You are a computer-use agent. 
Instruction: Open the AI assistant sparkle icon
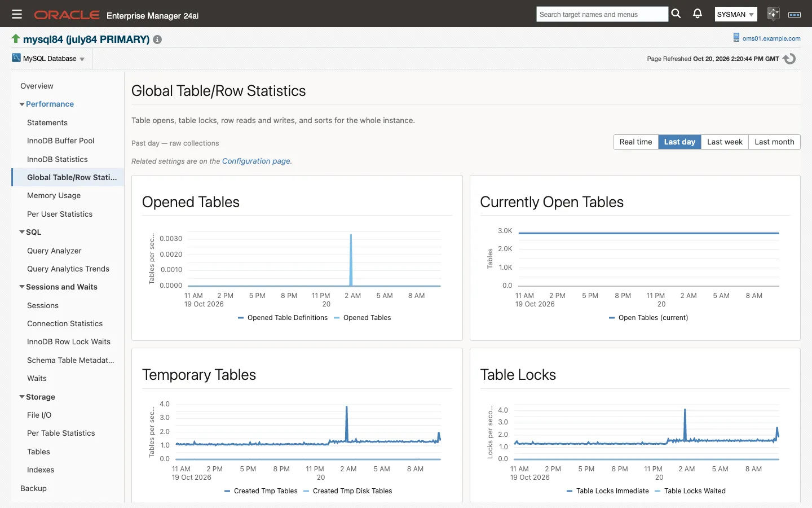(x=773, y=14)
